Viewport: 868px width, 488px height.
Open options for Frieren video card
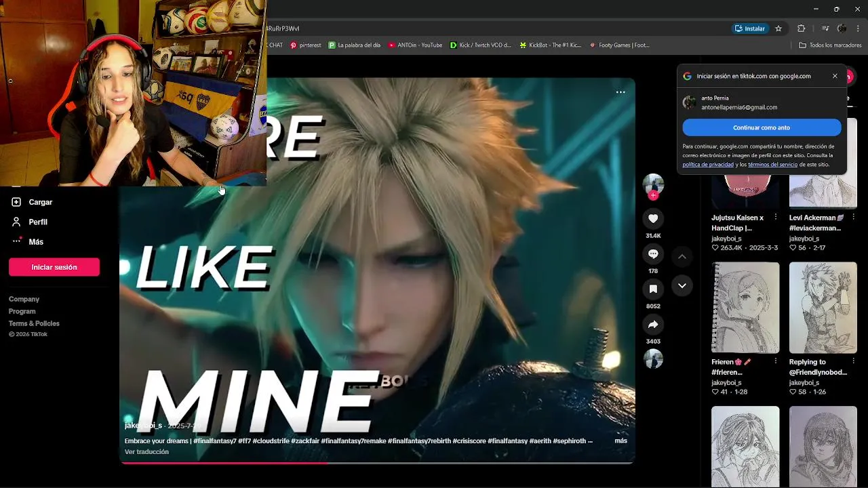pyautogui.click(x=776, y=361)
